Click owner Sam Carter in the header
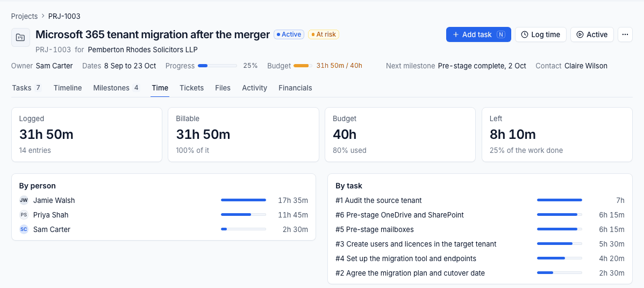644x288 pixels. 54,66
